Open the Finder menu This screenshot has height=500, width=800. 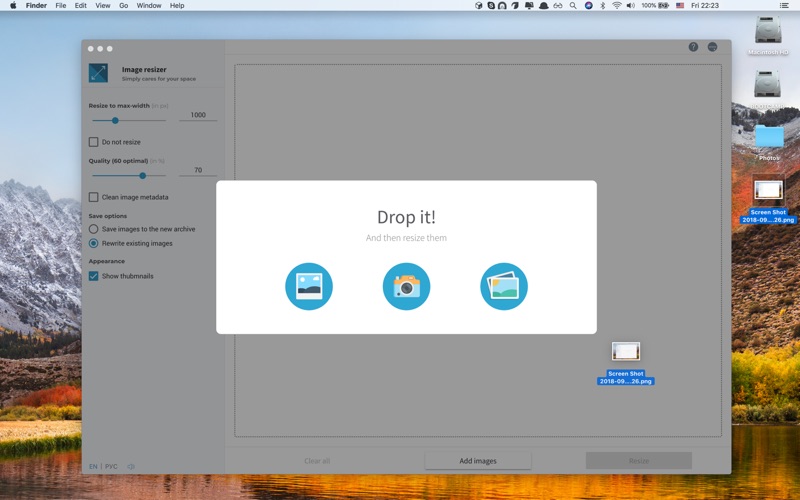36,6
